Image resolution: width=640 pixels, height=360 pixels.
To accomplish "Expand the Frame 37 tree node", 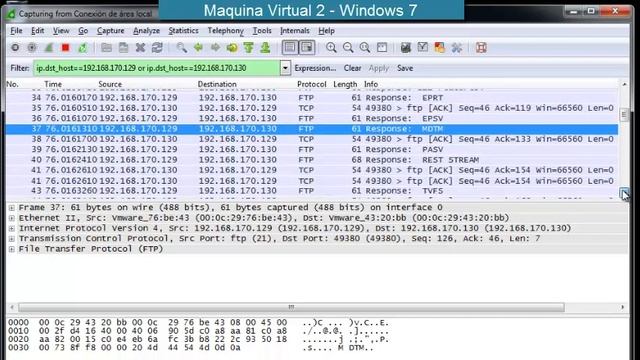I will click(x=12, y=208).
